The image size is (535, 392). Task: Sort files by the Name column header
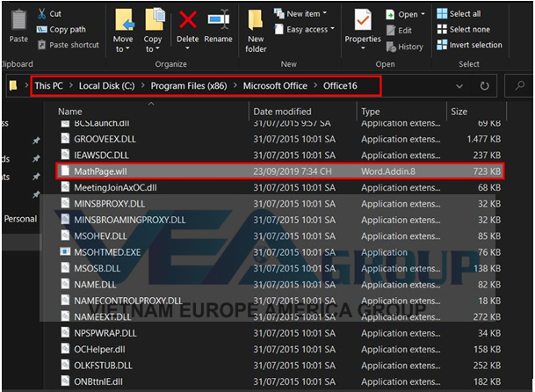(70, 112)
